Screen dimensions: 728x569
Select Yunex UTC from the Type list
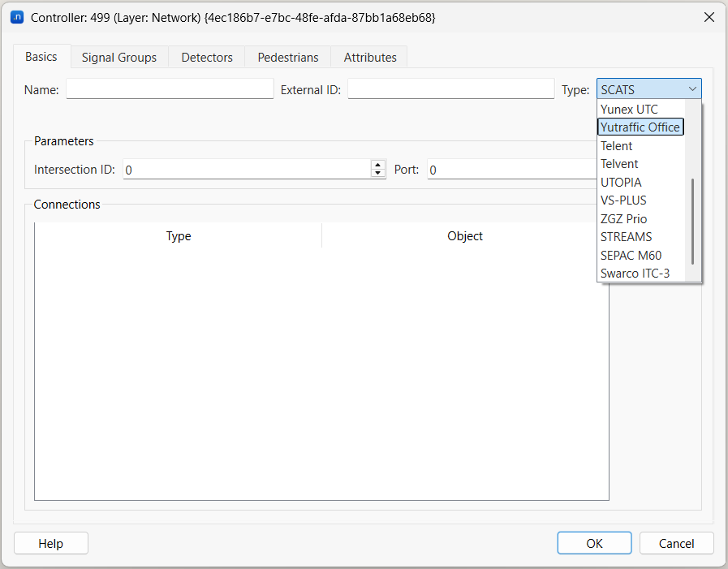(640, 109)
